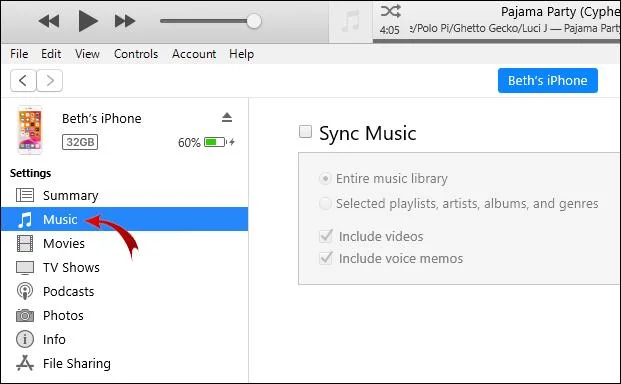Viewport: 621px width, 384px height.
Task: Click the blue Beth's iPhone button
Action: [548, 80]
